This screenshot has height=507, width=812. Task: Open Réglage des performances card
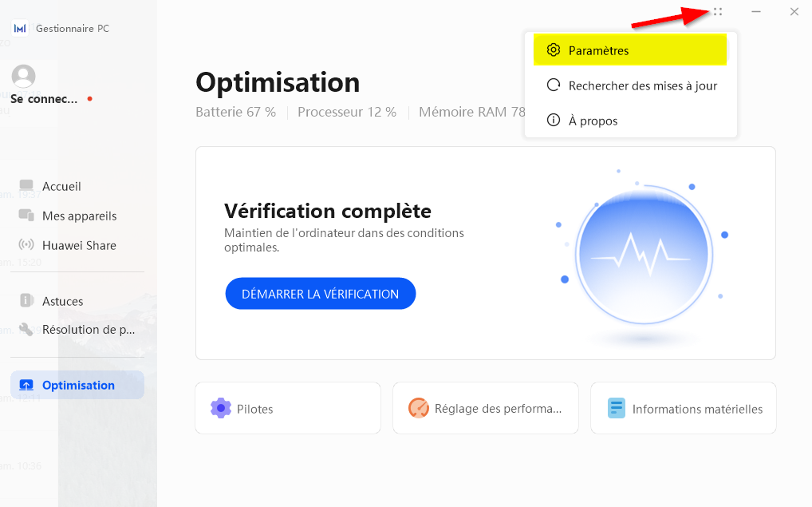click(x=484, y=408)
